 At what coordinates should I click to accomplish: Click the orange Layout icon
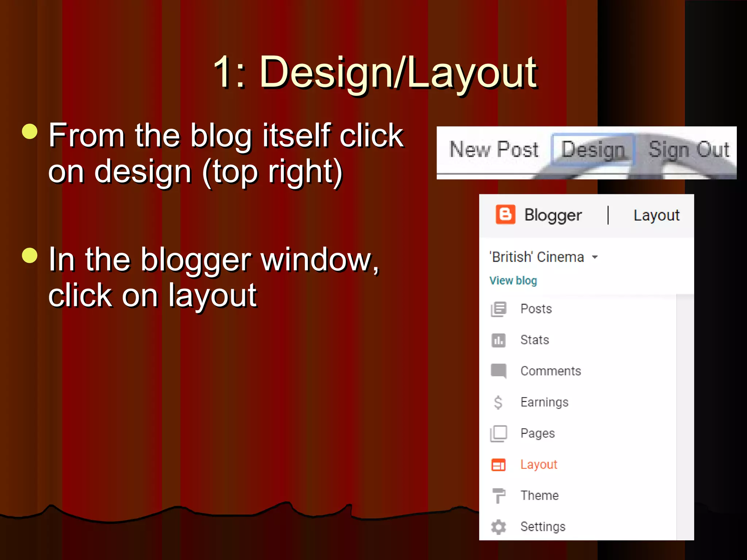coord(498,465)
